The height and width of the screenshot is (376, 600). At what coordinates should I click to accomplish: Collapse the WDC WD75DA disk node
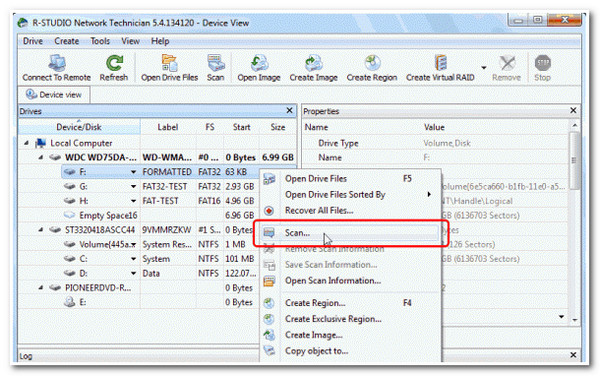pyautogui.click(x=41, y=157)
